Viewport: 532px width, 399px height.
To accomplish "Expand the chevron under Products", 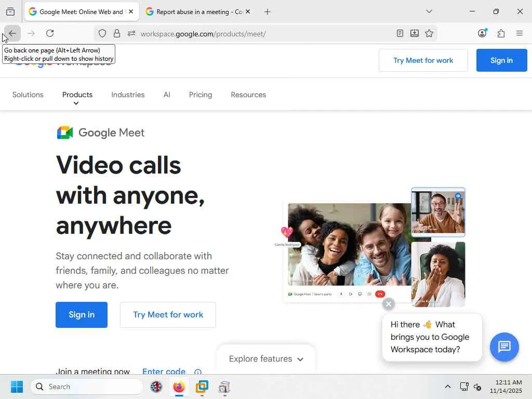I will coord(76,103).
